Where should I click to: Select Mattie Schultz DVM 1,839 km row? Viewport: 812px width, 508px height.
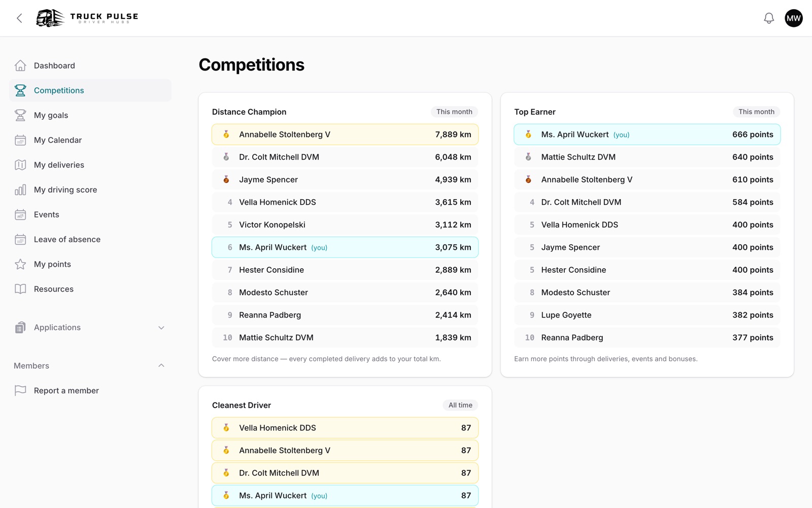point(345,337)
